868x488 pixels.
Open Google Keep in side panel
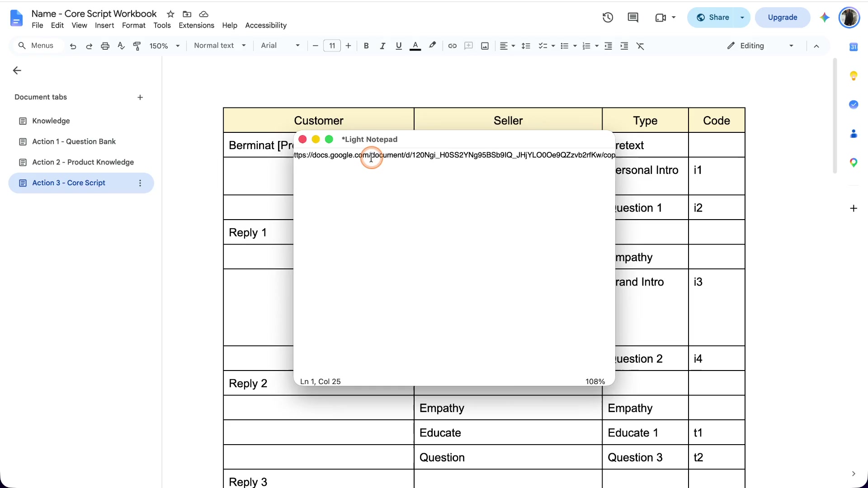pyautogui.click(x=854, y=75)
